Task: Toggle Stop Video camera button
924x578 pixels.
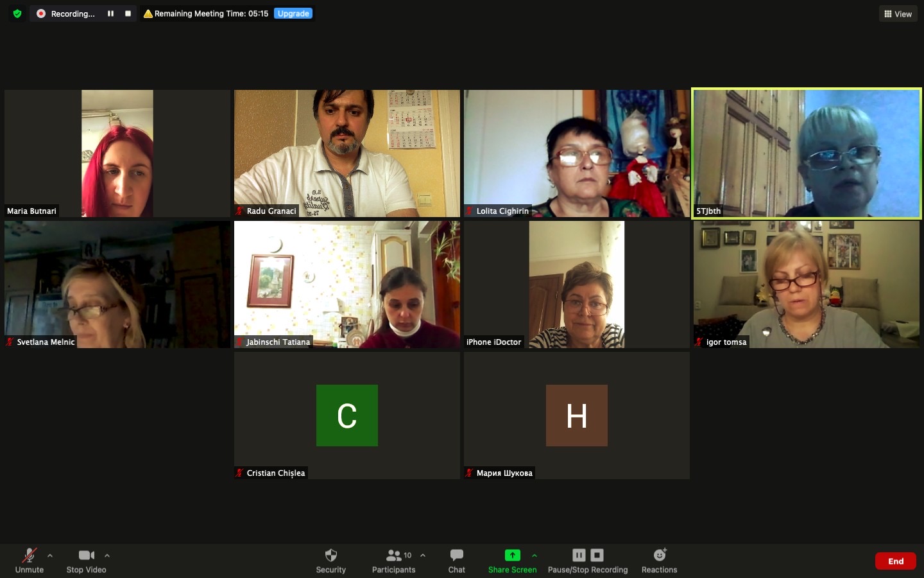Action: click(x=87, y=556)
